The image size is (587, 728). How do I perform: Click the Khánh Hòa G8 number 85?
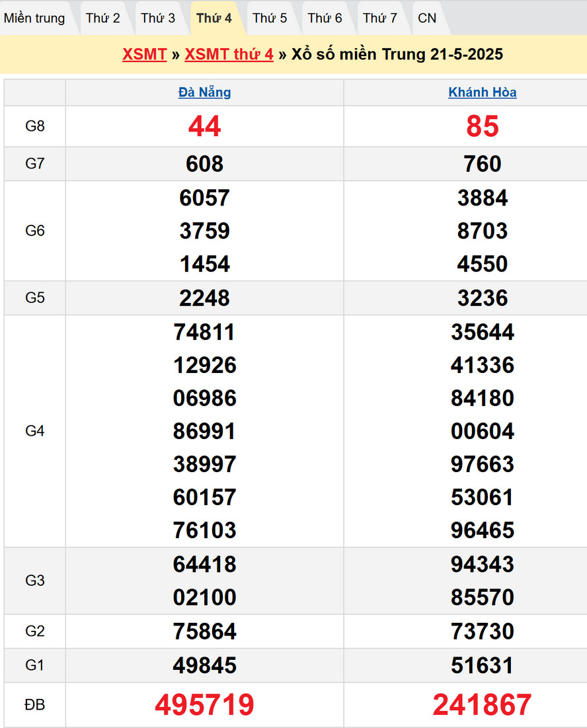[x=482, y=126]
